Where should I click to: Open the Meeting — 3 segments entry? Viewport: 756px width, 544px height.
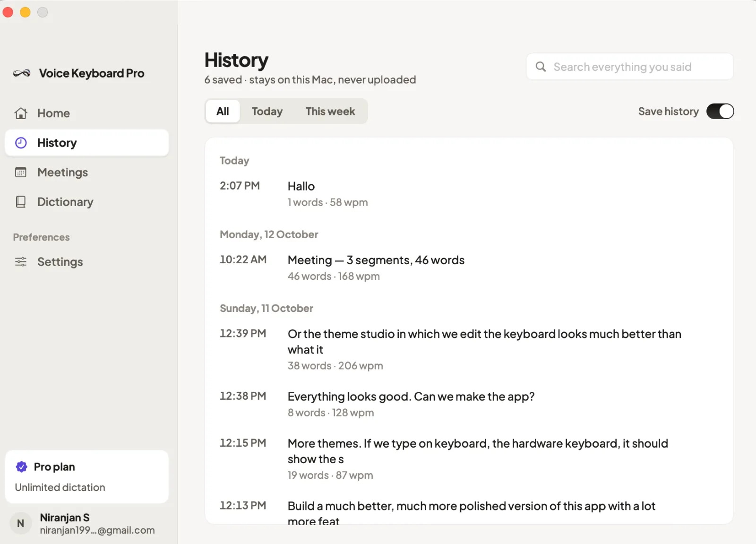click(x=469, y=268)
